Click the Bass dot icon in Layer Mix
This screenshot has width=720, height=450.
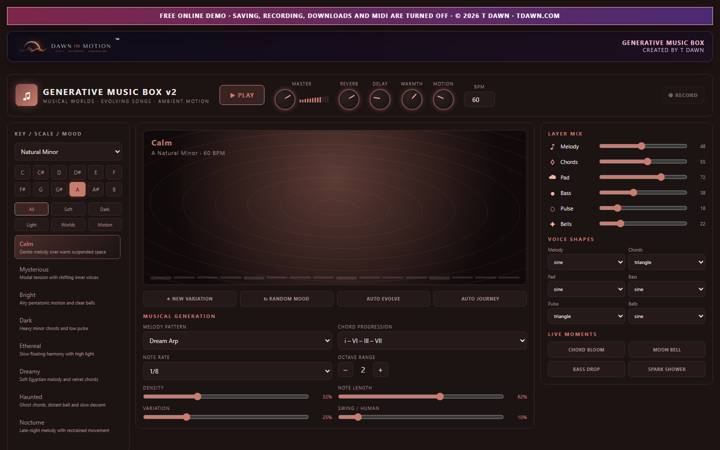click(552, 193)
